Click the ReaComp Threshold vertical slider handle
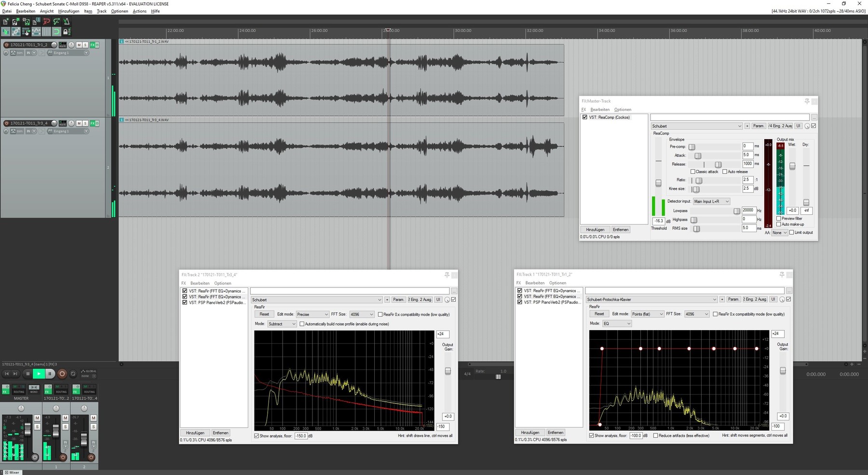 tap(658, 183)
